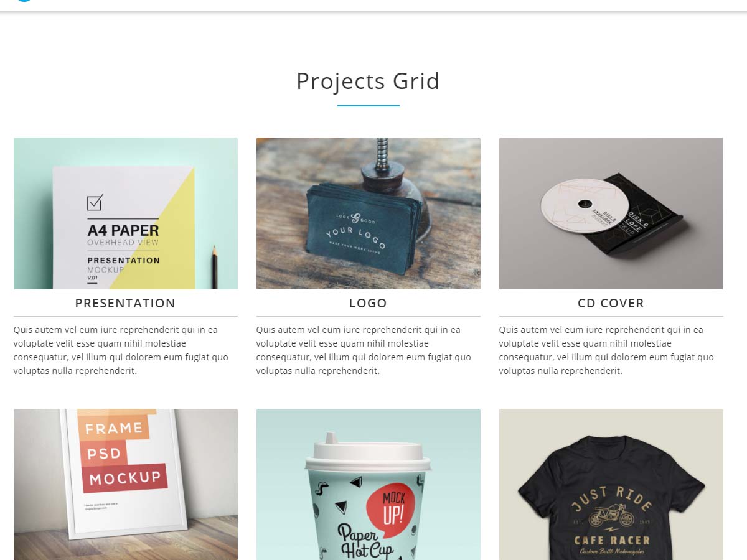The width and height of the screenshot is (747, 560).
Task: Click the checkmark icon on A4 paper mockup
Action: coord(95,202)
